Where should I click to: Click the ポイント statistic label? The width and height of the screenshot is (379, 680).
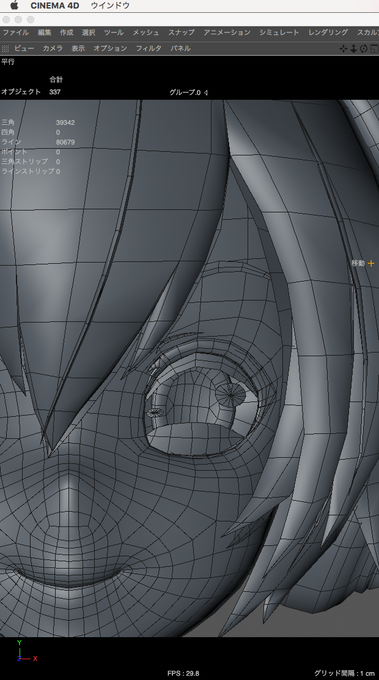[x=14, y=152]
